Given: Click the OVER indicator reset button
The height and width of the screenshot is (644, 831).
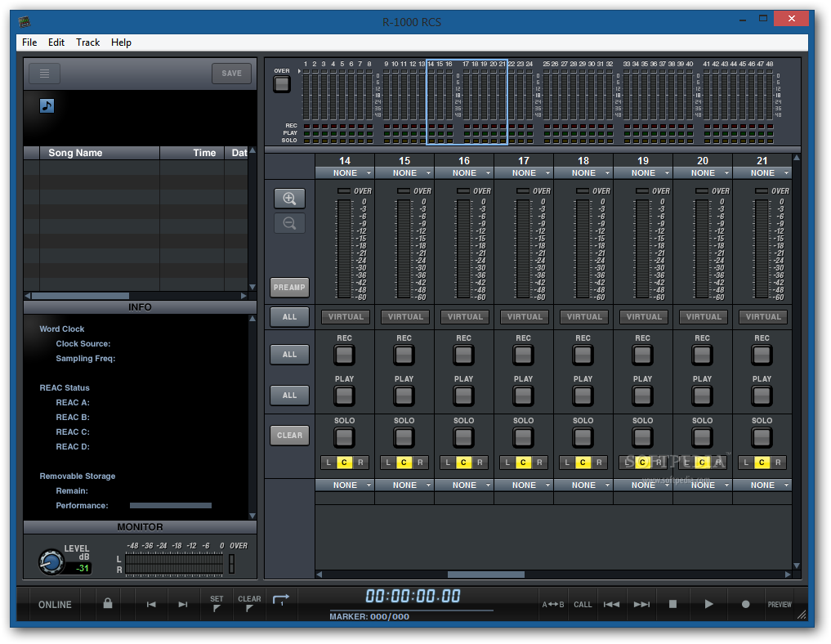Looking at the screenshot, I should pos(281,83).
